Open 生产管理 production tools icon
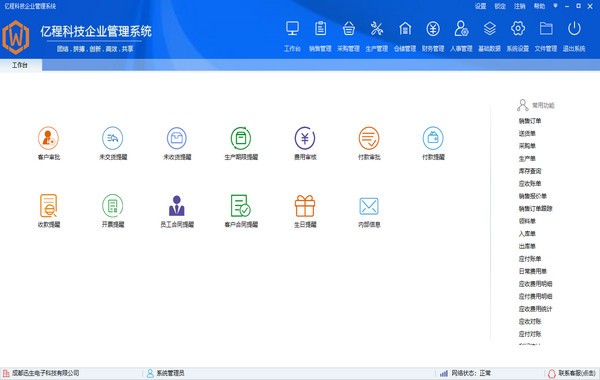Screen dimensions: 600x380 click(377, 29)
